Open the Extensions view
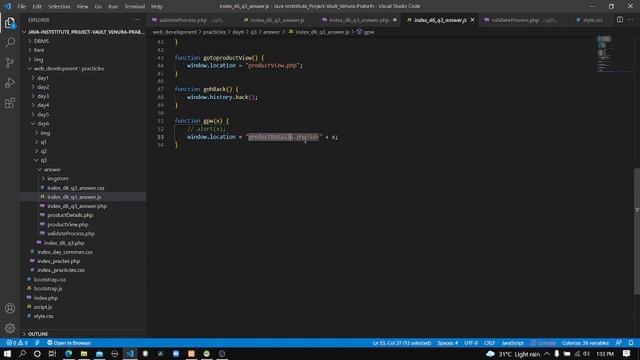The height and width of the screenshot is (360, 640). point(10,103)
